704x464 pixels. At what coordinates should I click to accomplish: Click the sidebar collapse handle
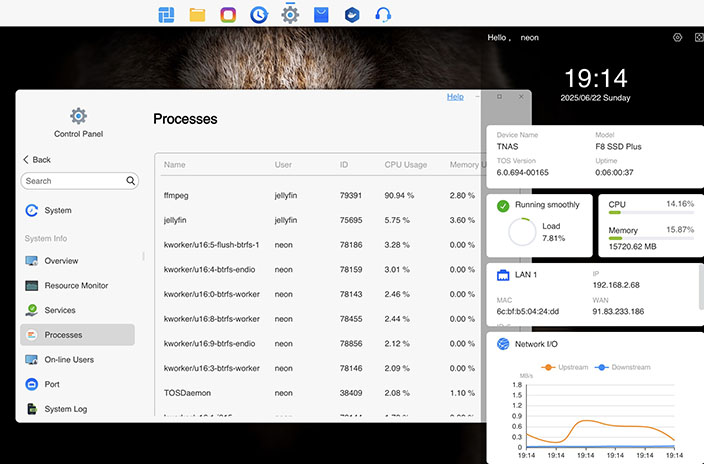tap(143, 256)
